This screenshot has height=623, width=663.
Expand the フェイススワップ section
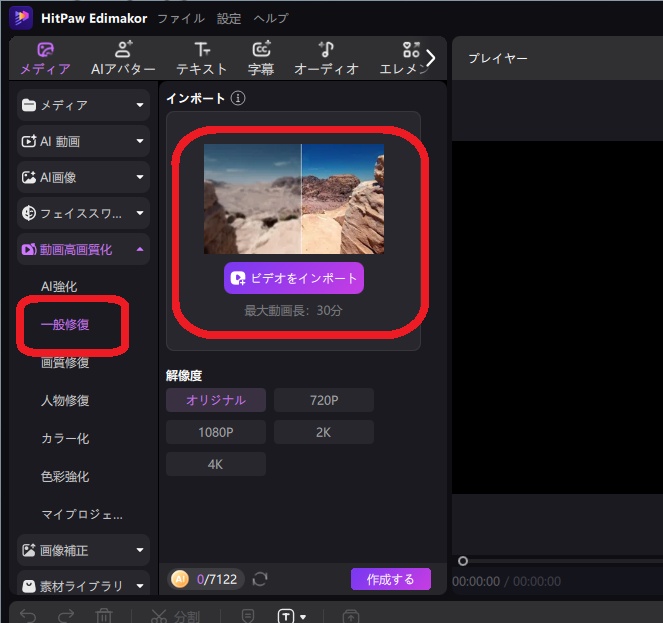(x=83, y=213)
